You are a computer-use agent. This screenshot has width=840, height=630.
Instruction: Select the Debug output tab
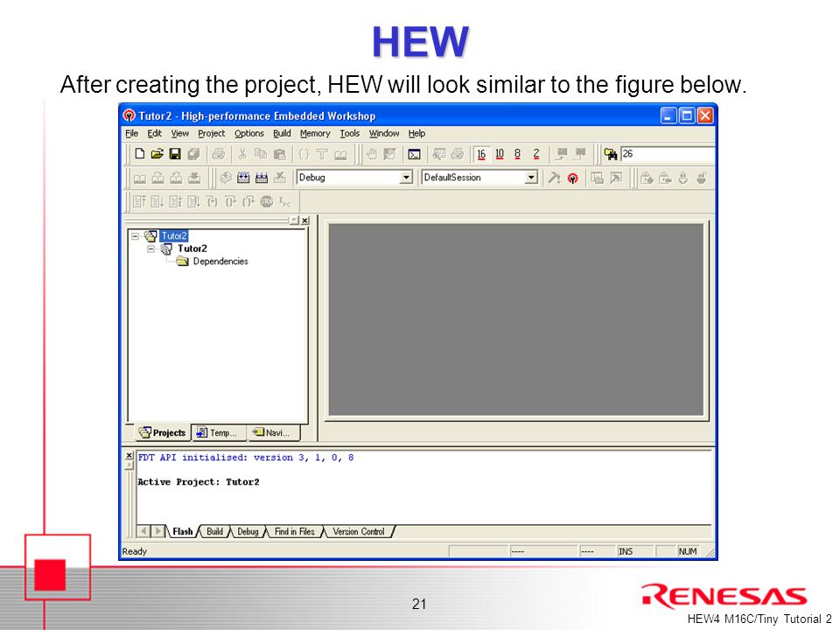(248, 531)
